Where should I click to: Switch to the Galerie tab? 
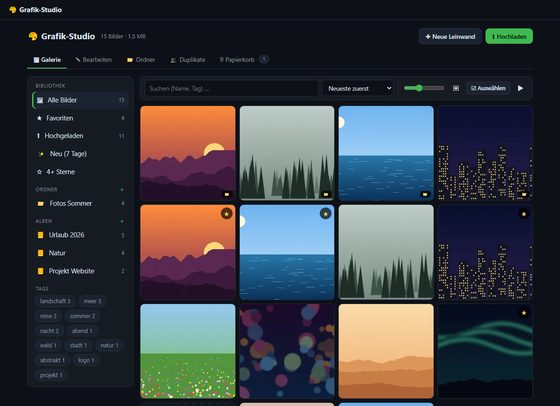(x=47, y=60)
